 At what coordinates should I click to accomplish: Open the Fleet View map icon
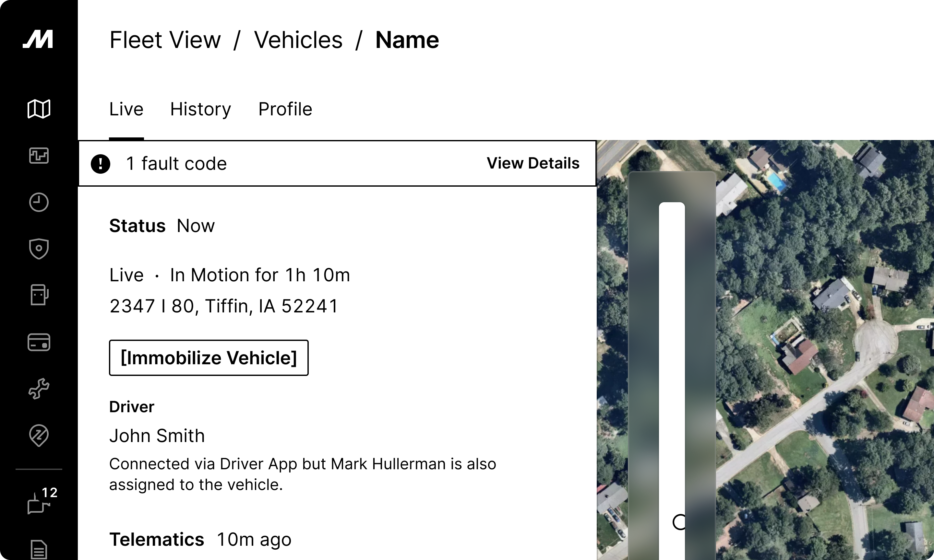pos(39,109)
